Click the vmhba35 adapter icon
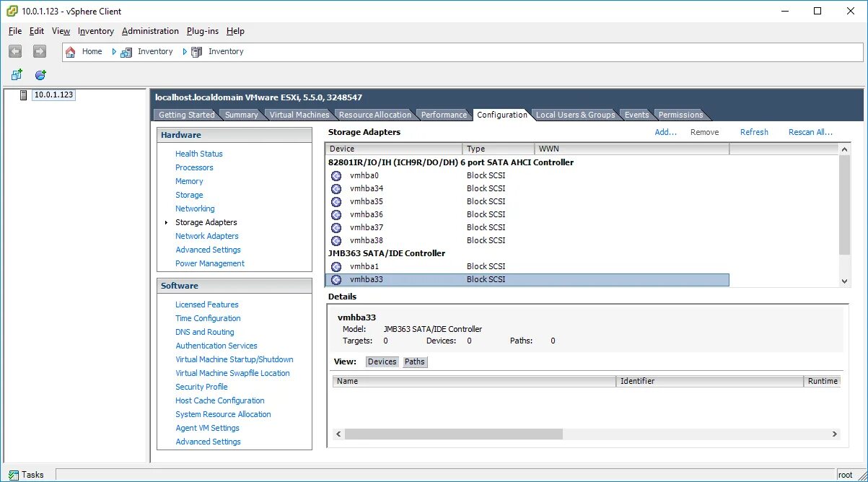The width and height of the screenshot is (868, 482). [336, 202]
